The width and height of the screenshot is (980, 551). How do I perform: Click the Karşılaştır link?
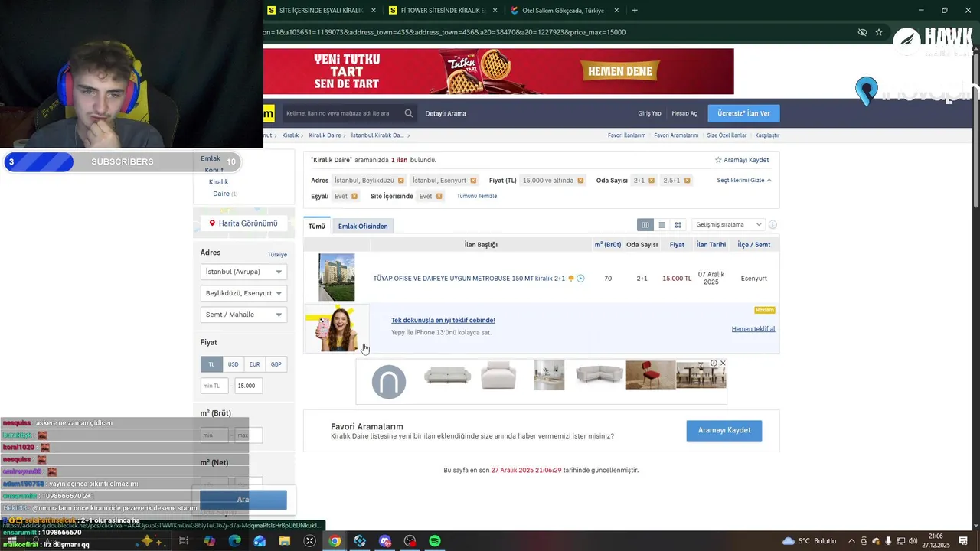point(767,135)
